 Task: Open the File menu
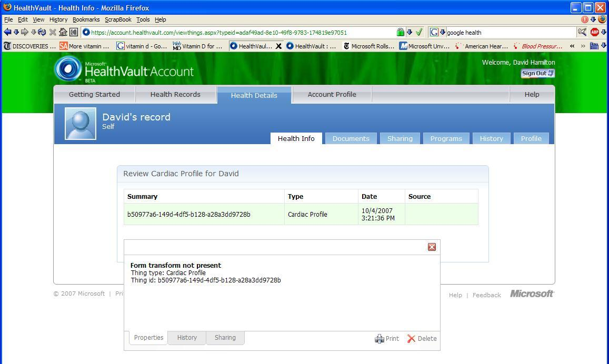point(8,19)
